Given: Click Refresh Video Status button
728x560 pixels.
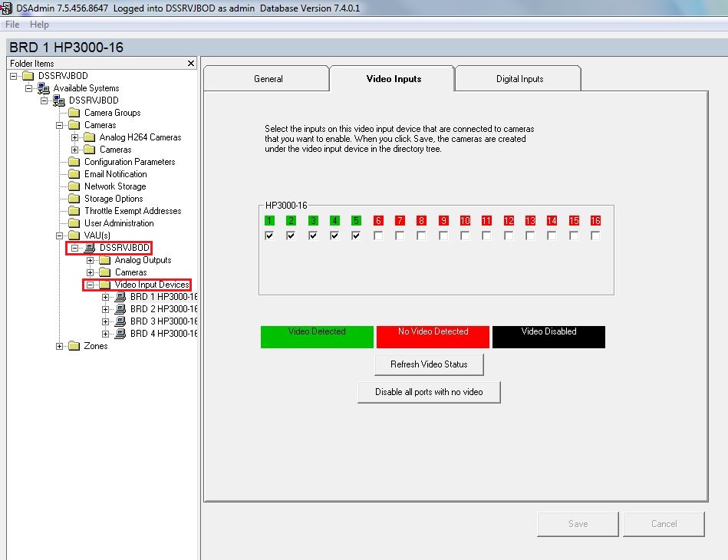Looking at the screenshot, I should (x=428, y=364).
